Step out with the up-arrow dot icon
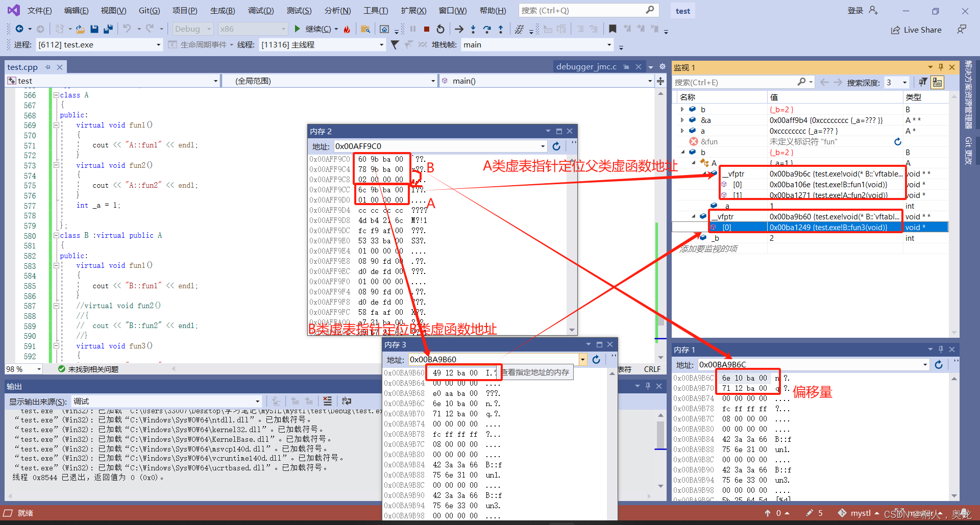Image resolution: width=980 pixels, height=525 pixels. click(x=501, y=29)
